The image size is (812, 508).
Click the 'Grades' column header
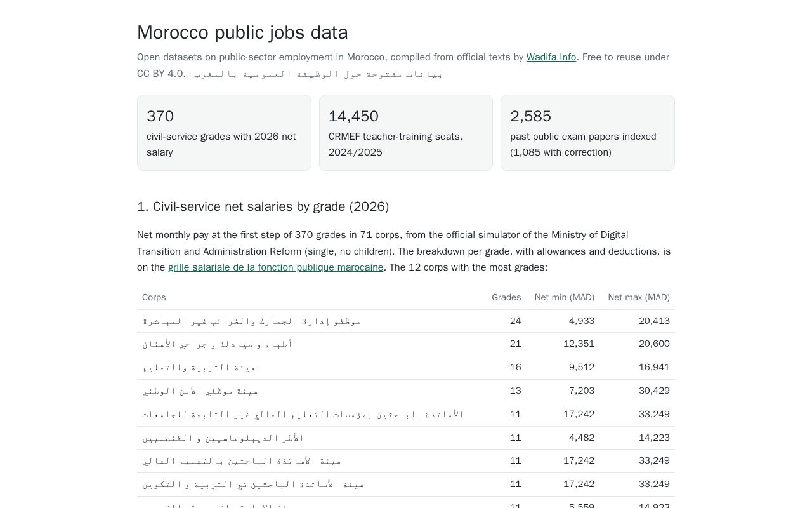coord(506,297)
